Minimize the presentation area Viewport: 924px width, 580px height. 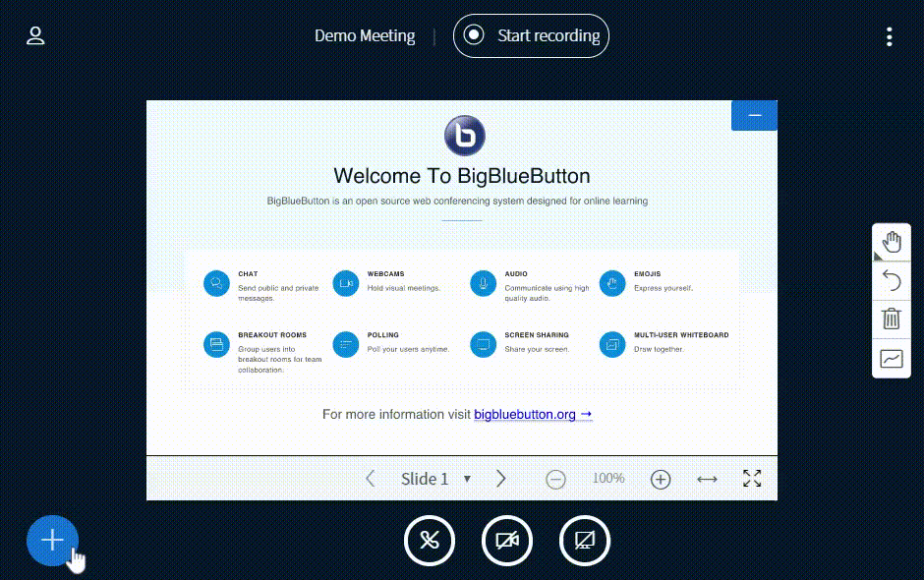pyautogui.click(x=754, y=115)
